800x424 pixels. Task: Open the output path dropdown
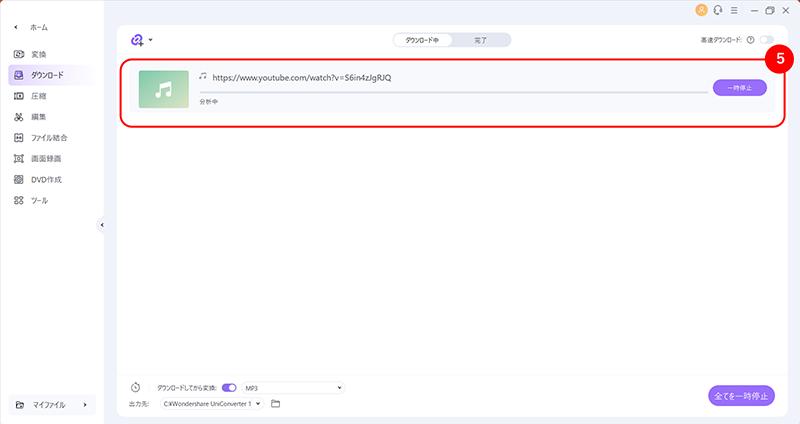click(x=211, y=404)
